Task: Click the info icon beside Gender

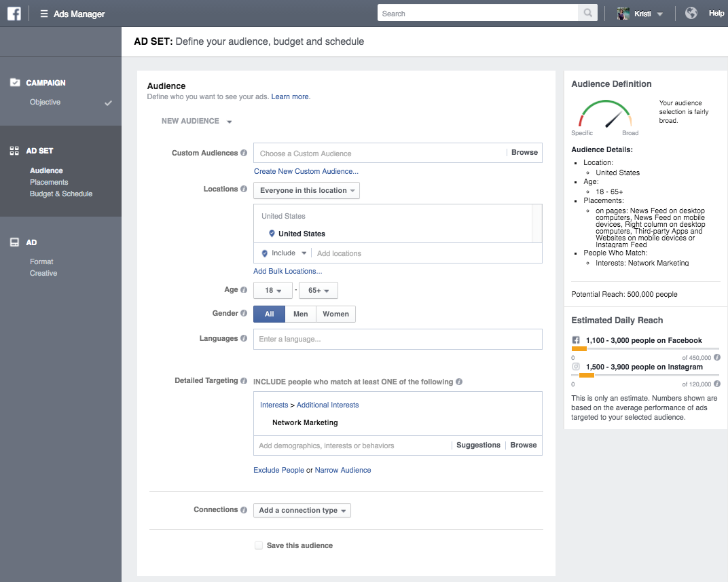Action: tap(244, 313)
